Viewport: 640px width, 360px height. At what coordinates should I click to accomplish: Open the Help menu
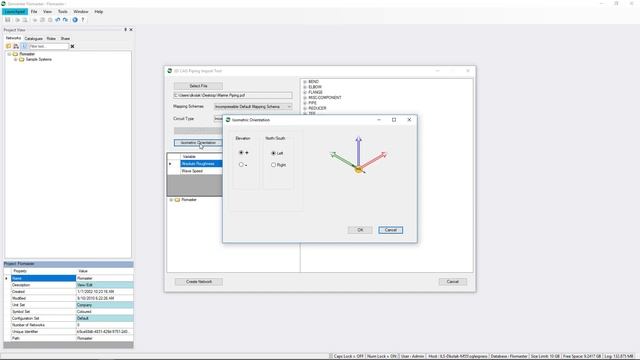pyautogui.click(x=99, y=12)
